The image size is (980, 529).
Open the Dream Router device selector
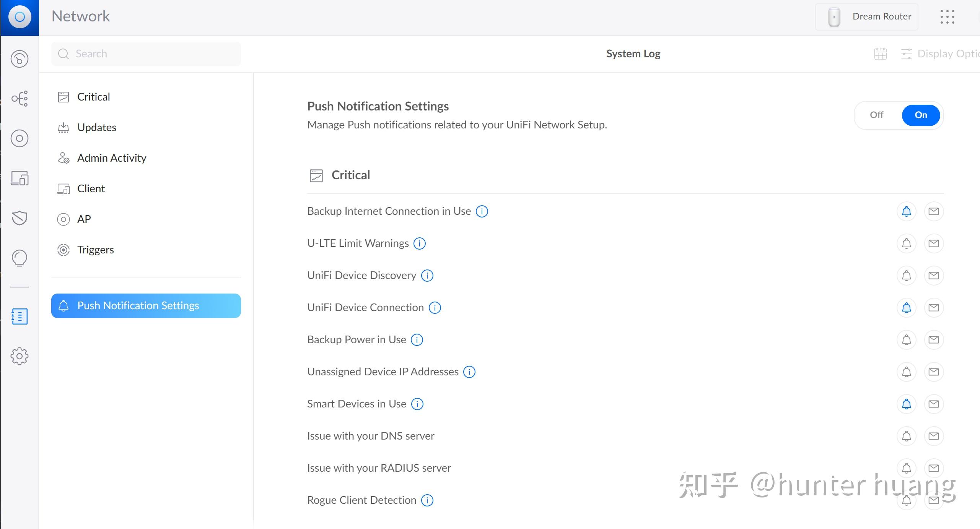coord(866,16)
